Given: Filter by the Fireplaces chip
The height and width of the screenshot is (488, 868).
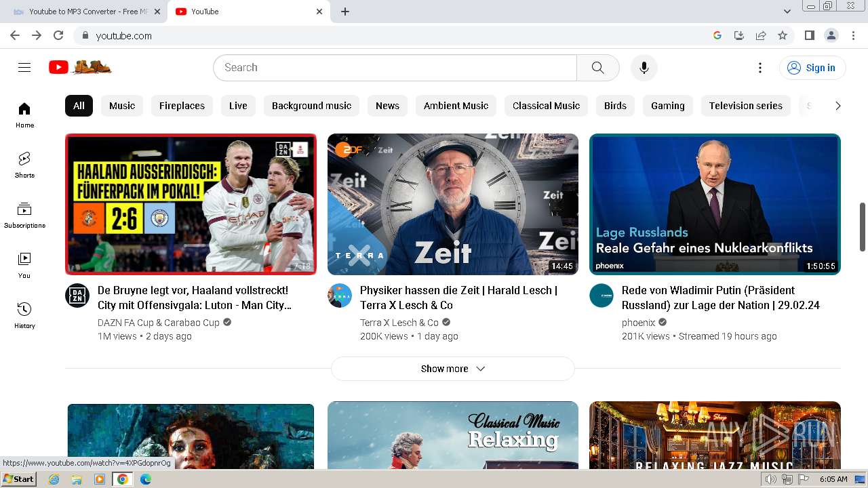Looking at the screenshot, I should point(182,106).
